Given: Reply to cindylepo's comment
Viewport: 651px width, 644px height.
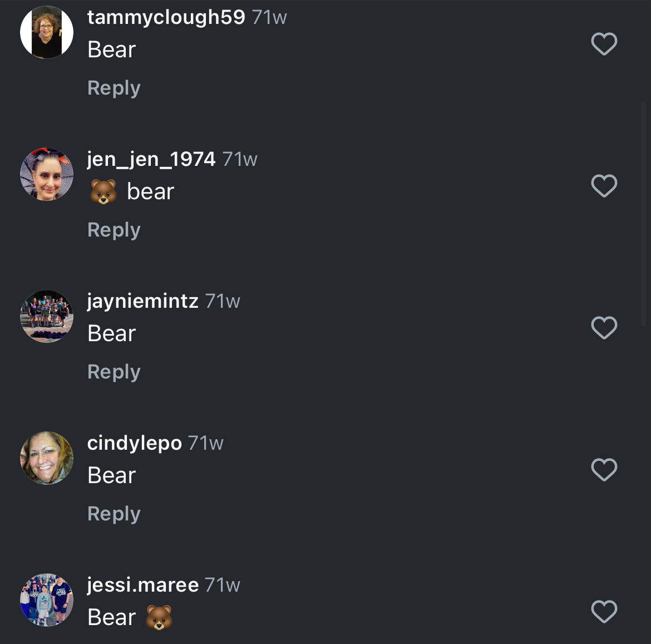Looking at the screenshot, I should [x=114, y=514].
